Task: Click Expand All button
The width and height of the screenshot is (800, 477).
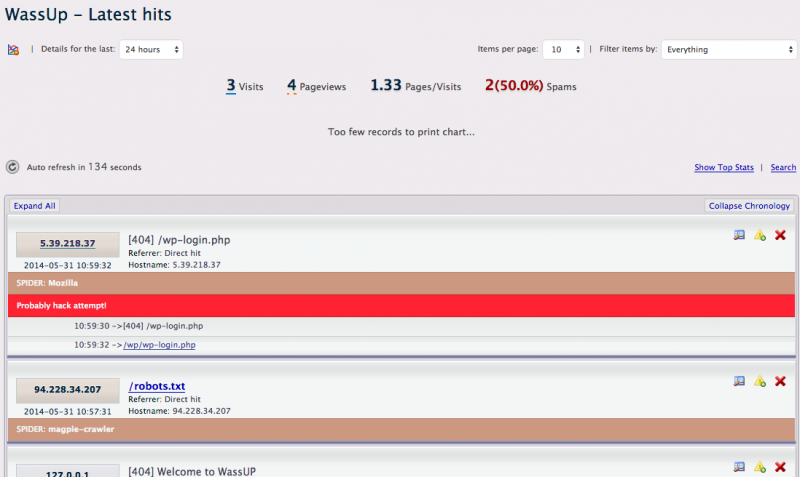Action: coord(35,206)
